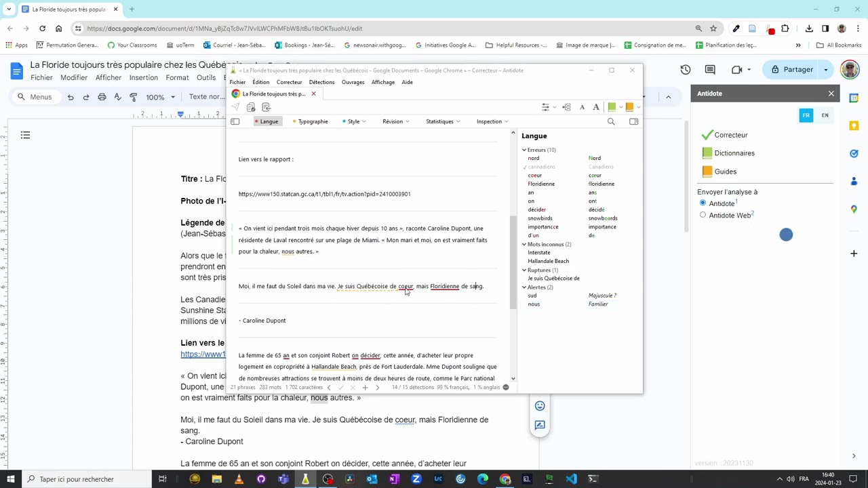Collapse the Mots inconnus (2) group
868x488 pixels.
524,244
